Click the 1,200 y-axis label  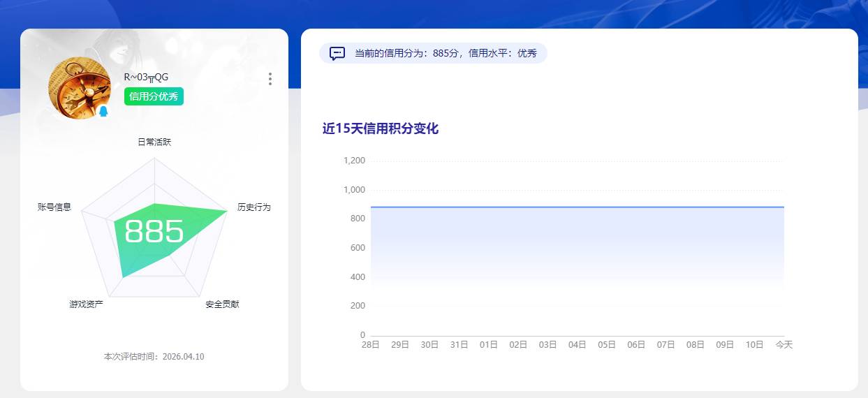point(354,161)
